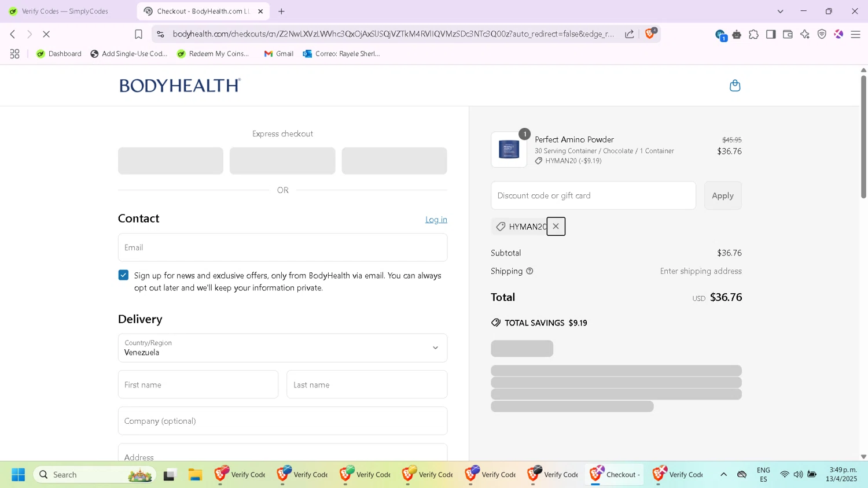Open a new browser tab
This screenshot has height=488, width=868.
[x=282, y=11]
